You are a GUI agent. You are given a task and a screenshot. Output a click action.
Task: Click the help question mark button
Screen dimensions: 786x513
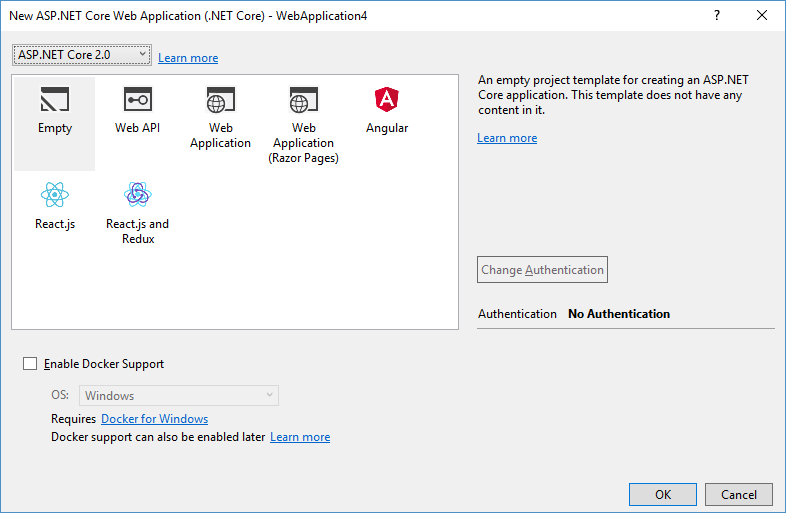coord(717,16)
